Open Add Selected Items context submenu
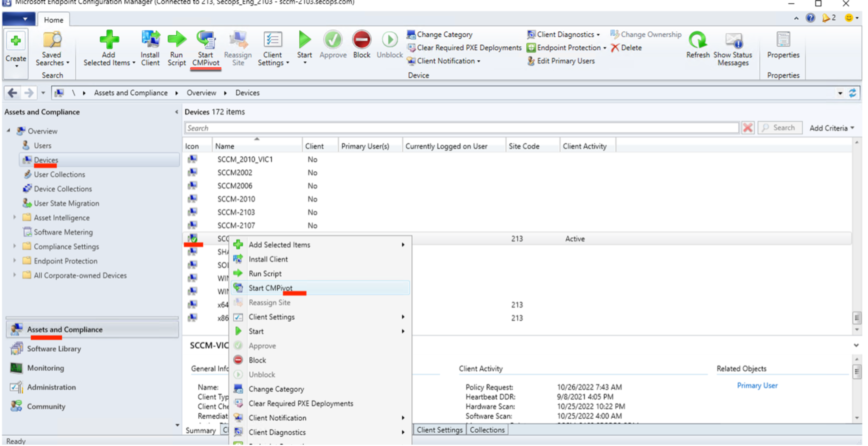Viewport: 868px width, 446px height. [320, 244]
